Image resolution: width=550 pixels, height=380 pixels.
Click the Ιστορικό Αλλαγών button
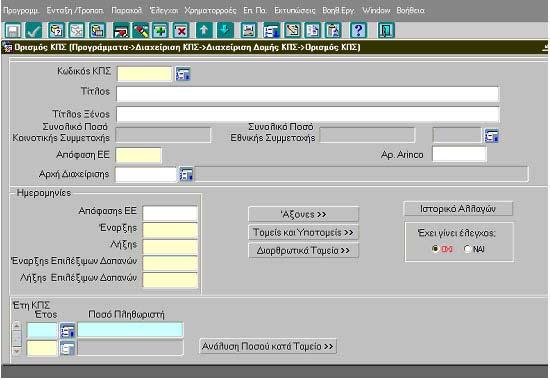(458, 209)
